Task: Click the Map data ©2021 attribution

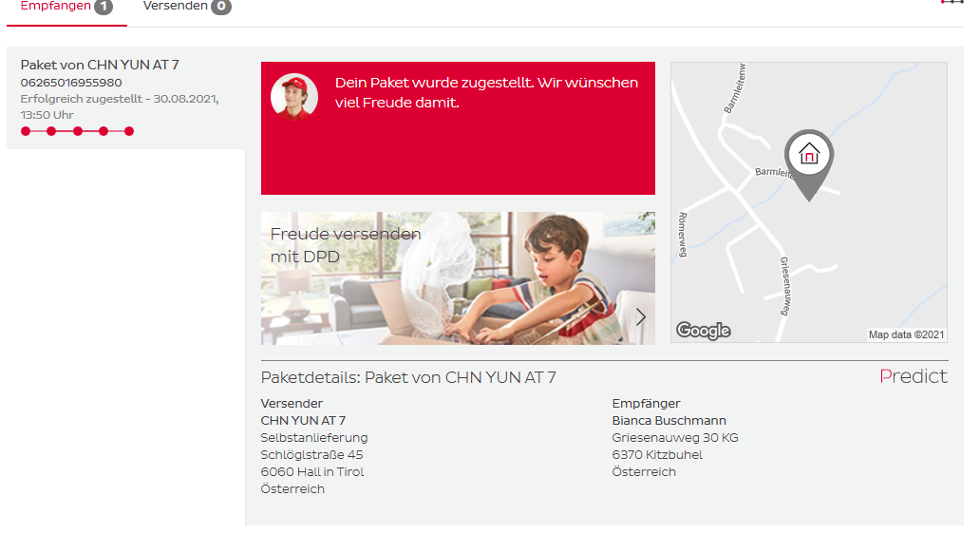Action: click(906, 334)
